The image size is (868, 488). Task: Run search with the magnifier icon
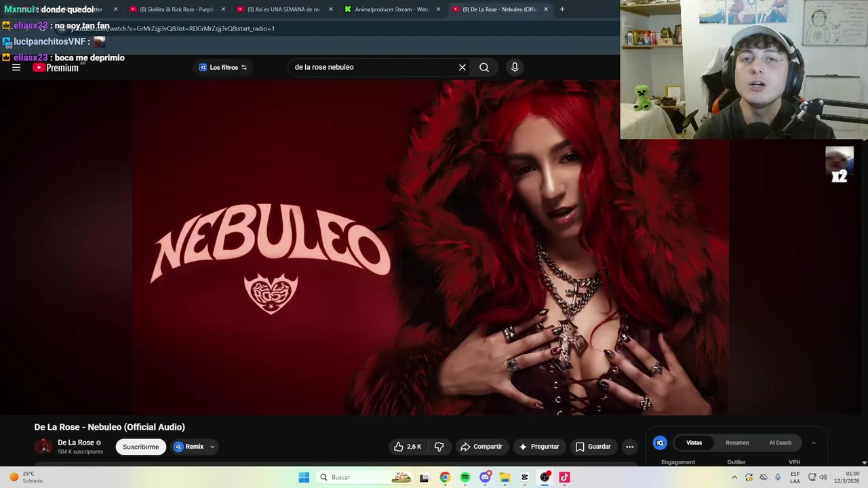point(484,67)
